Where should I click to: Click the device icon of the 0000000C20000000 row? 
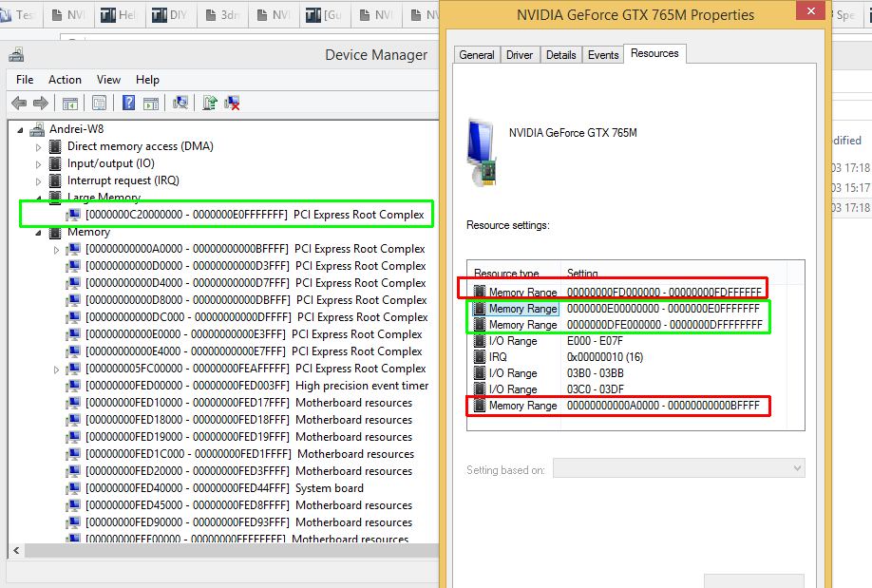pos(73,215)
